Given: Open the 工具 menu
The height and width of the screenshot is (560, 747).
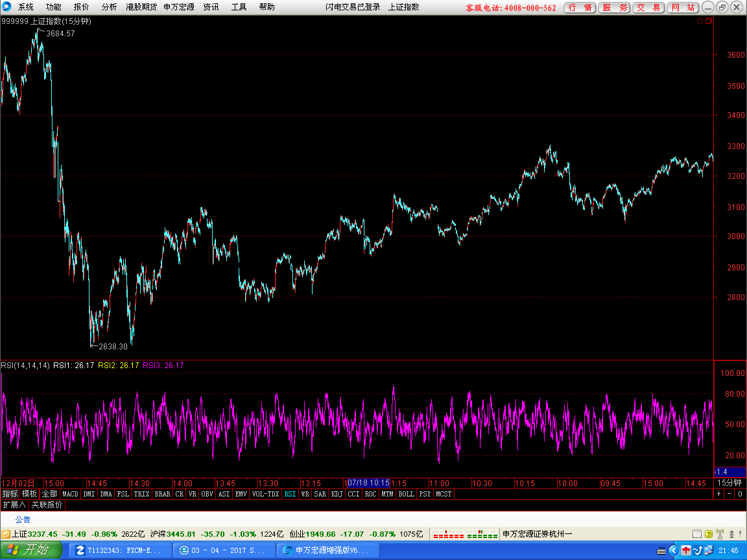Looking at the screenshot, I should coord(239,6).
